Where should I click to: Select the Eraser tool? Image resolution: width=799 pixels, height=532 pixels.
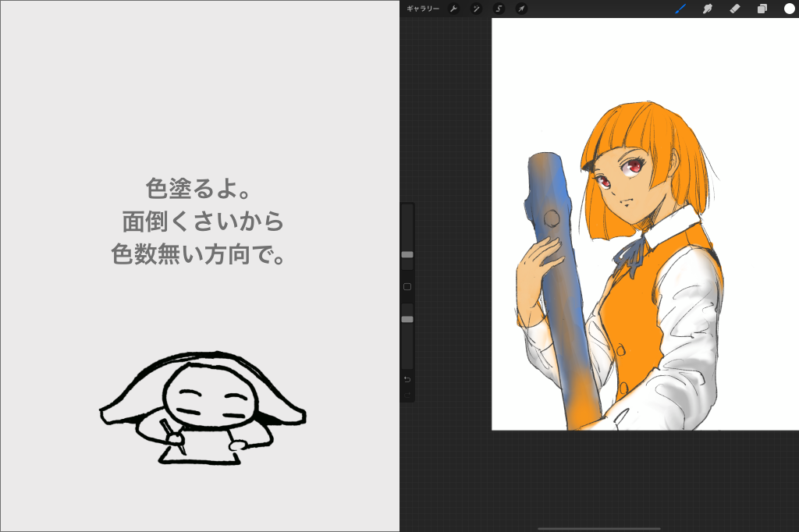click(x=735, y=9)
